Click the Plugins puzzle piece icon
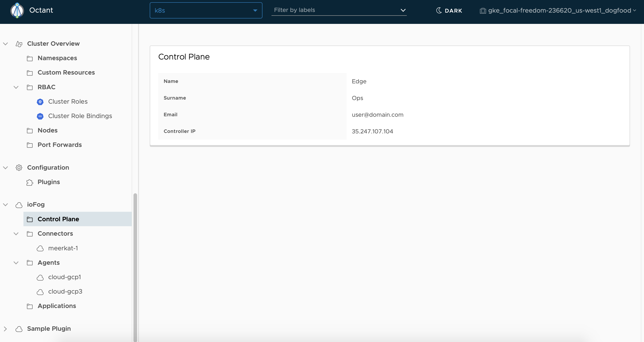Viewport: 644px width, 342px height. 30,182
